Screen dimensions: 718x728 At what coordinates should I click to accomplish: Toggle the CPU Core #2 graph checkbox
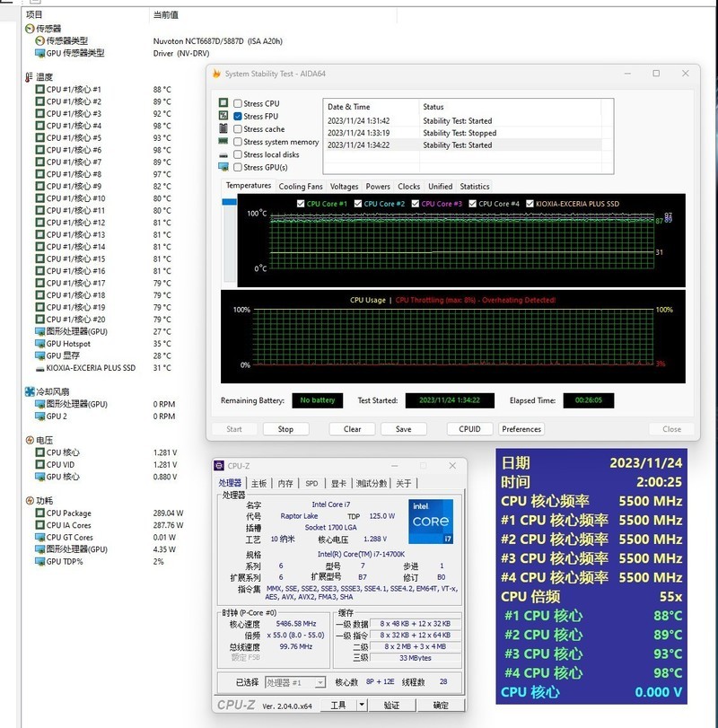point(358,204)
